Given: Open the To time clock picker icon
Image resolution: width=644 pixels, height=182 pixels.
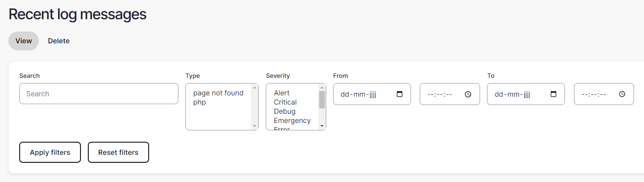Looking at the screenshot, I should pos(622,94).
